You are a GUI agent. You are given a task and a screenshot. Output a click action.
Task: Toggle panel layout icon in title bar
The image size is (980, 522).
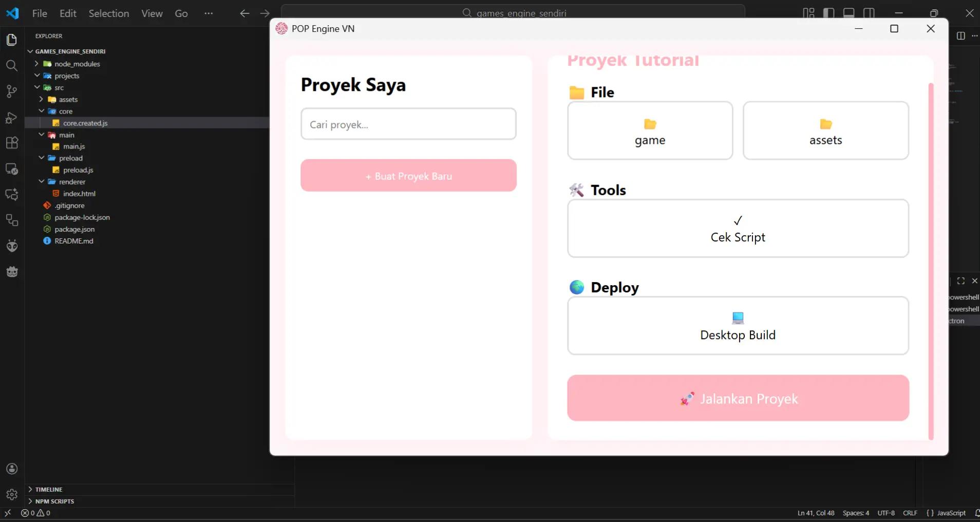[x=849, y=13]
